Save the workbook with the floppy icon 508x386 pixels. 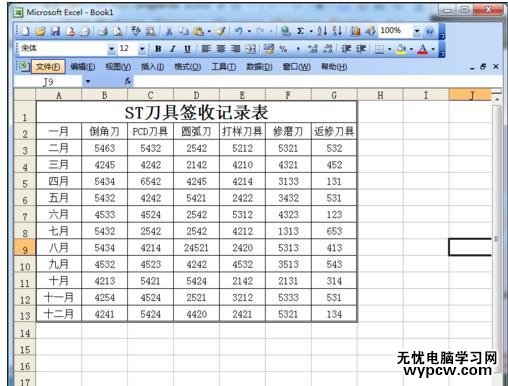55,31
